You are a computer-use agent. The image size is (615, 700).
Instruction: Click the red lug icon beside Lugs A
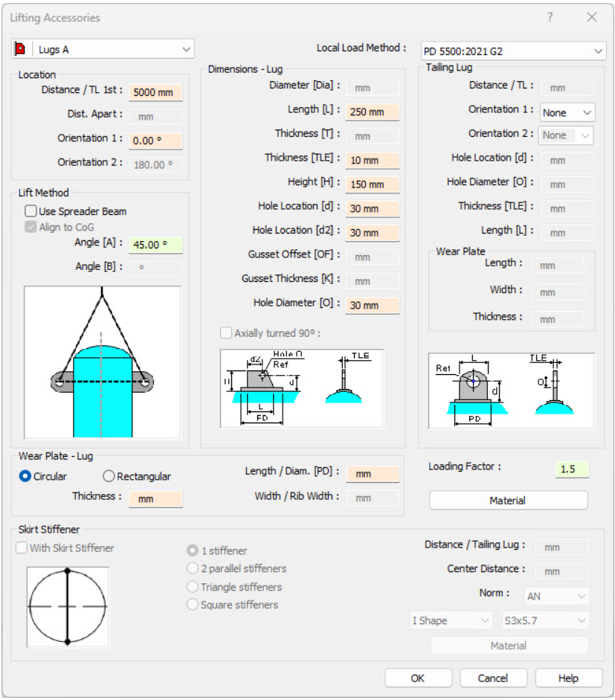20,50
